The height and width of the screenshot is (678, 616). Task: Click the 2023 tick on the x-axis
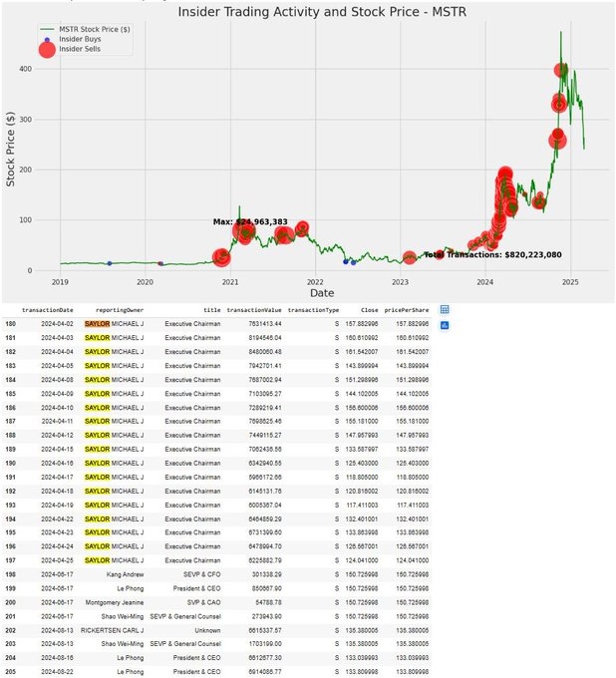coord(401,282)
